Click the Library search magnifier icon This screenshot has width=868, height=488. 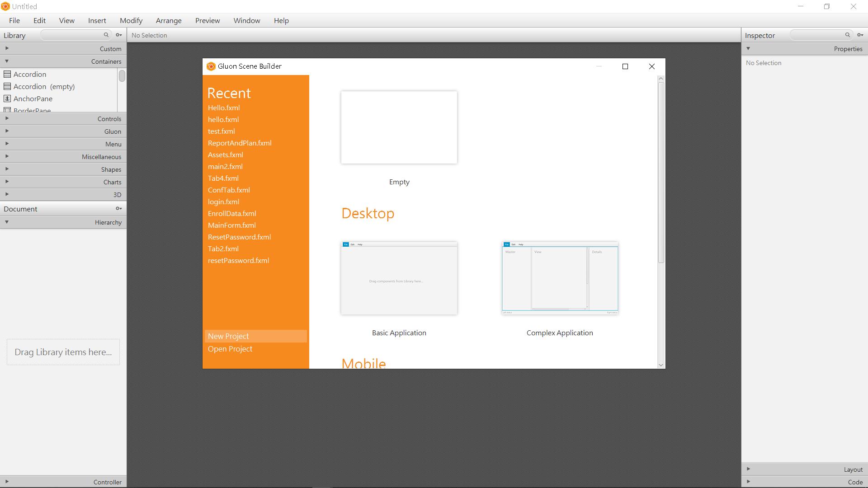pos(106,35)
